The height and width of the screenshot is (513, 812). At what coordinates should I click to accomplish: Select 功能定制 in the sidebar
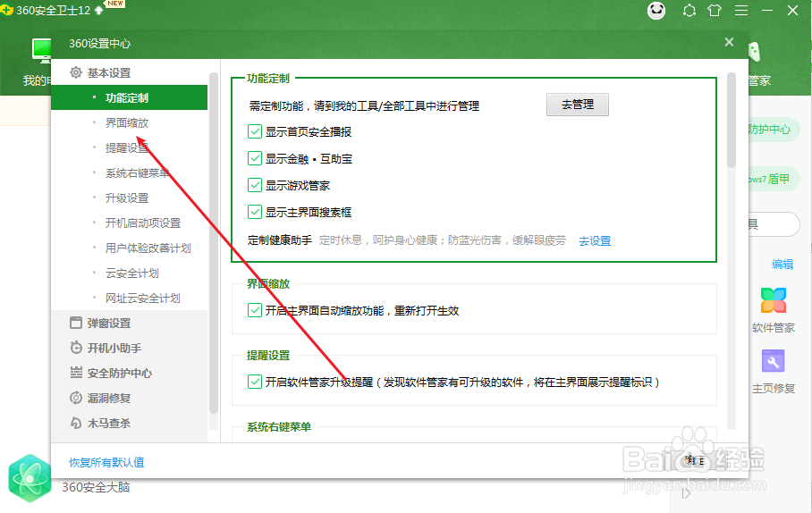click(129, 97)
